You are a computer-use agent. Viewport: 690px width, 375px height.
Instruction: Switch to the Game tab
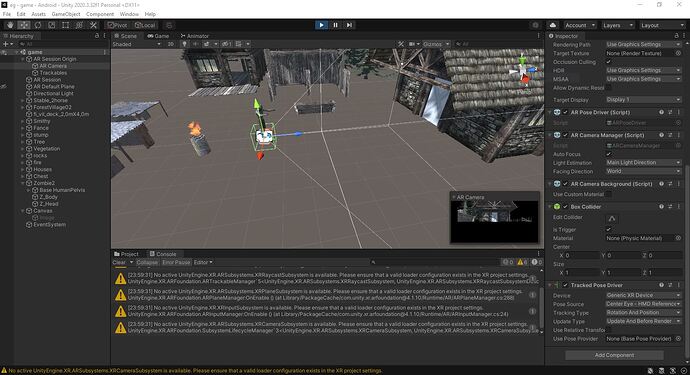158,36
